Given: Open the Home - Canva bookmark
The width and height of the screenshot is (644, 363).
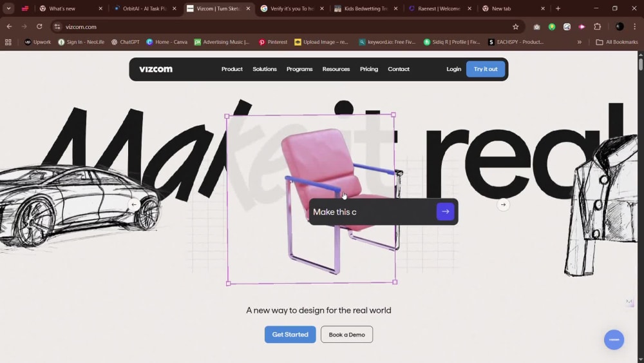Looking at the screenshot, I should coord(167,42).
